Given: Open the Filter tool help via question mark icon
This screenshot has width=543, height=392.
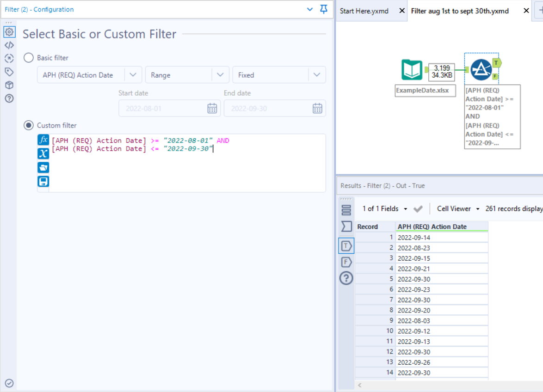Looking at the screenshot, I should (9, 98).
